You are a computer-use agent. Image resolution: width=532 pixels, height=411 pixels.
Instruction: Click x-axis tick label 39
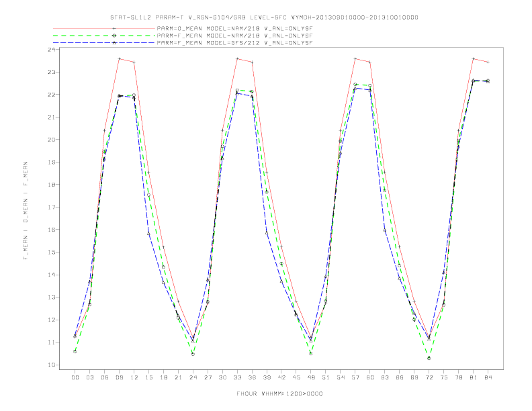pyautogui.click(x=267, y=377)
